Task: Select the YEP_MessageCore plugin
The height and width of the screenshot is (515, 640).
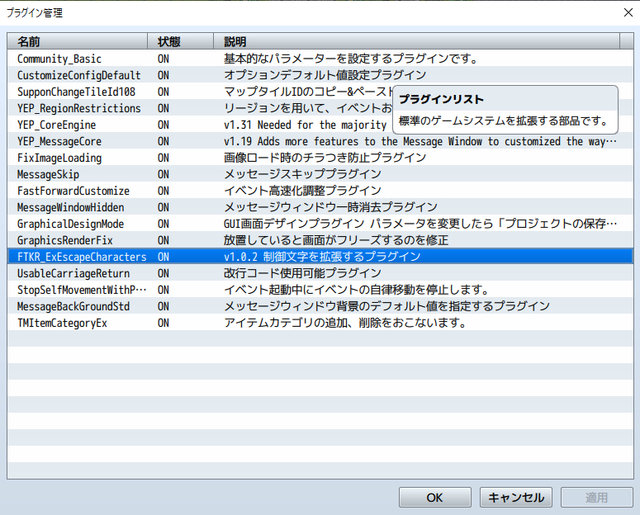Action: tap(320, 141)
